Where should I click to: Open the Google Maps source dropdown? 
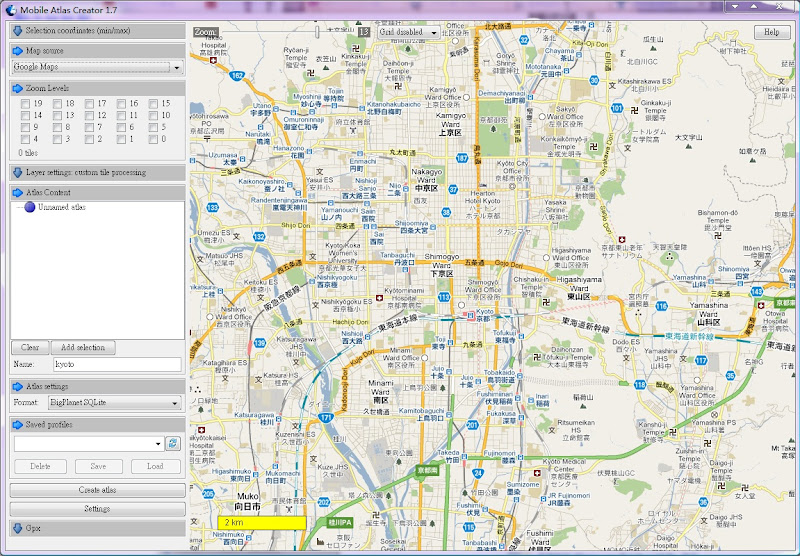[97, 67]
